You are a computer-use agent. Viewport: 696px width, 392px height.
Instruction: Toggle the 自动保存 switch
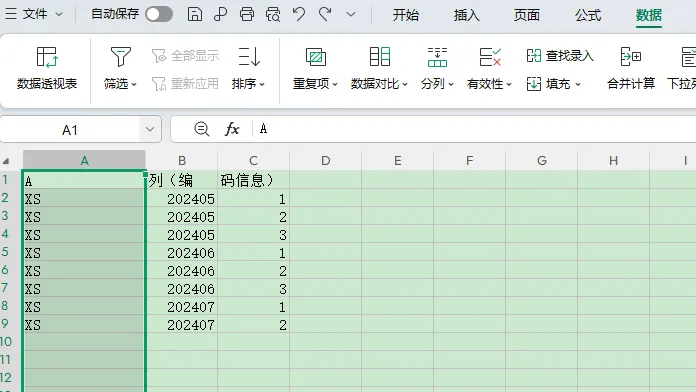tap(159, 14)
